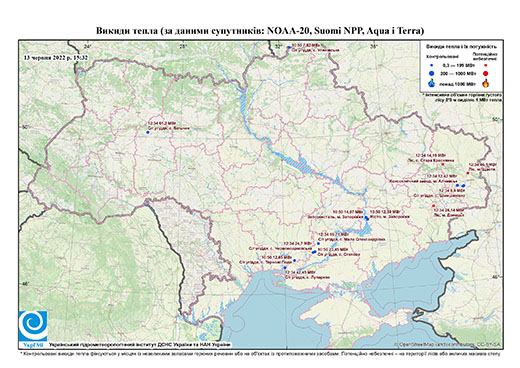The height and width of the screenshot is (368, 520).
Task: Click the OpenStreetMap contributors credit
Action: point(448,344)
